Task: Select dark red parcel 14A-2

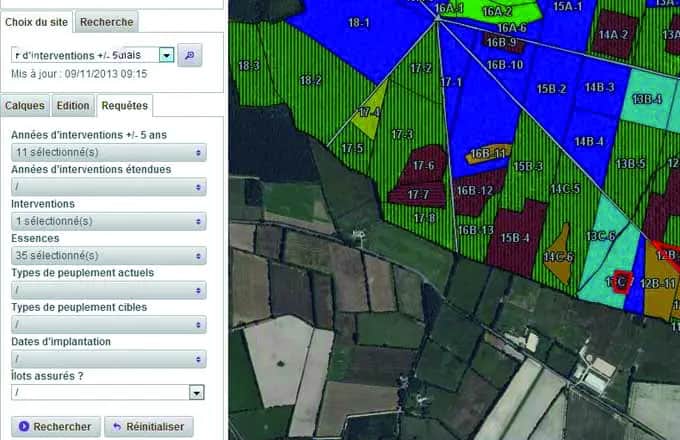Action: (613, 35)
